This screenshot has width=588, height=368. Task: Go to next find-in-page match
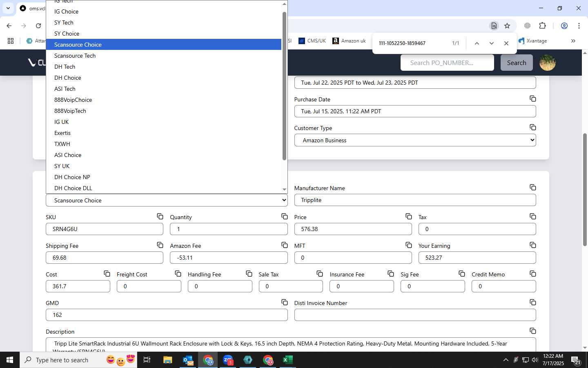pos(492,43)
